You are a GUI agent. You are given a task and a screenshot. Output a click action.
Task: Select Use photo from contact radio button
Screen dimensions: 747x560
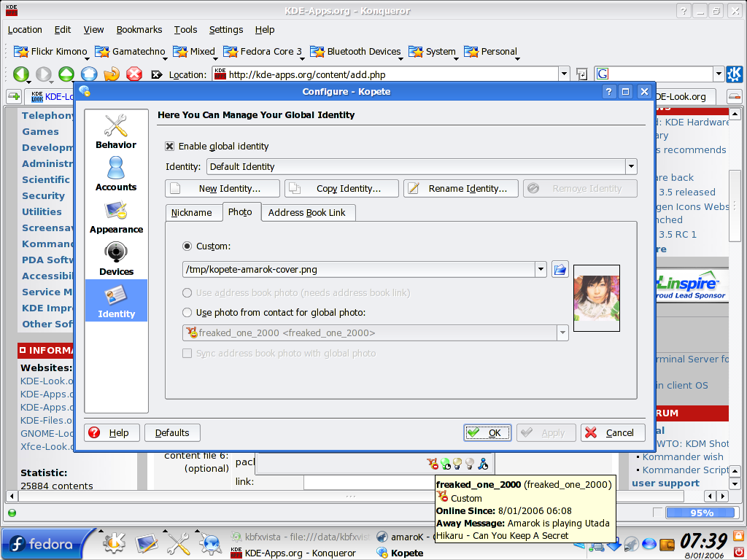pos(187,312)
